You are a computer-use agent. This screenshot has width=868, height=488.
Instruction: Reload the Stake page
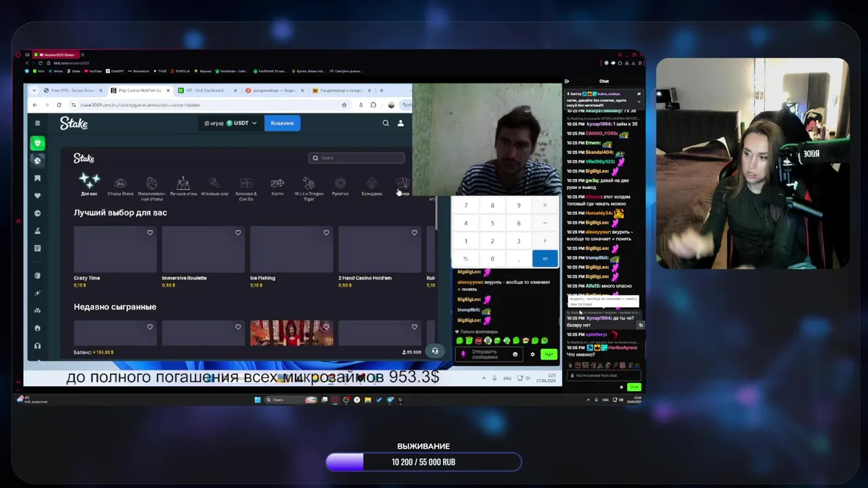click(59, 105)
